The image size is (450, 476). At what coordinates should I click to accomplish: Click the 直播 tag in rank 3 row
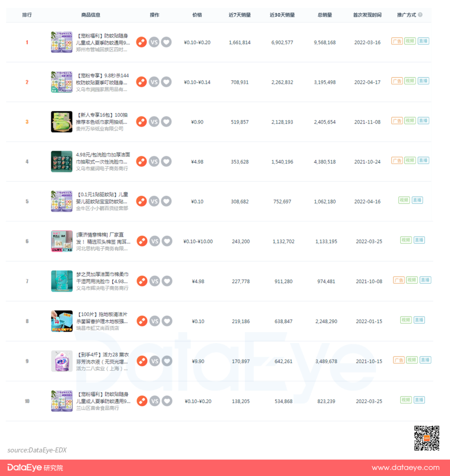(423, 120)
